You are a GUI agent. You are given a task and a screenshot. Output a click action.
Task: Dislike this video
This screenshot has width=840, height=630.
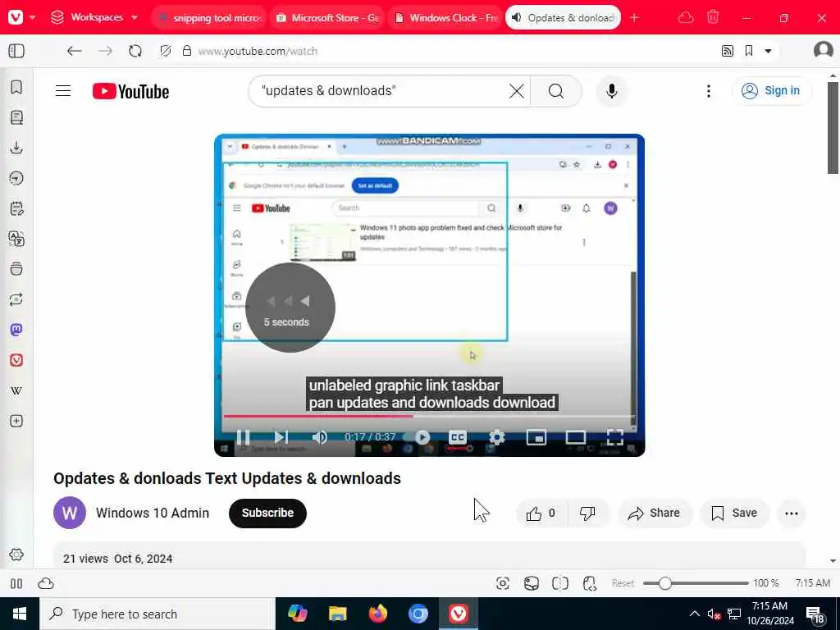587,514
